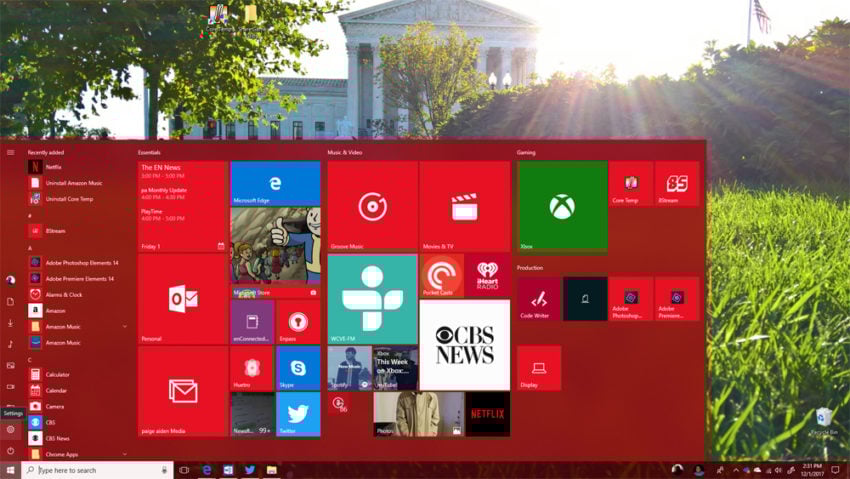
Task: Launch the Netflix tile in Music & Video
Action: (488, 414)
